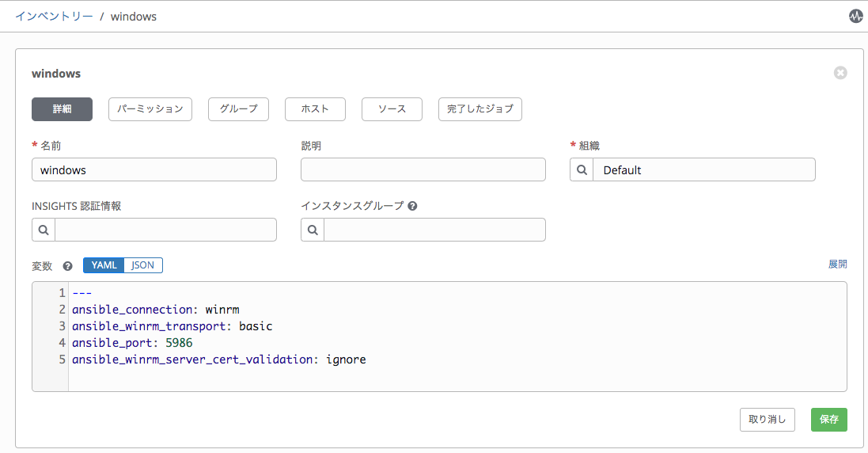Expand the variables editor
The height and width of the screenshot is (453, 868).
(x=837, y=264)
